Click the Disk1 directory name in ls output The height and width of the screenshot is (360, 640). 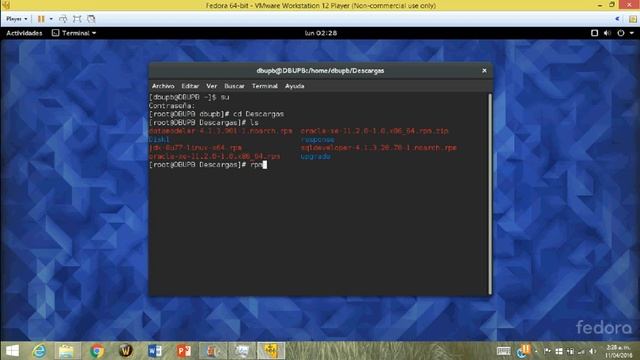point(159,140)
